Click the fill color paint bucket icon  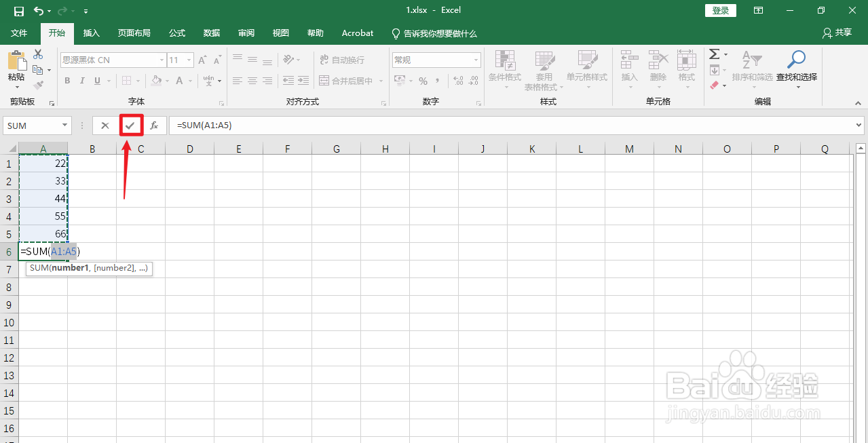(x=157, y=81)
